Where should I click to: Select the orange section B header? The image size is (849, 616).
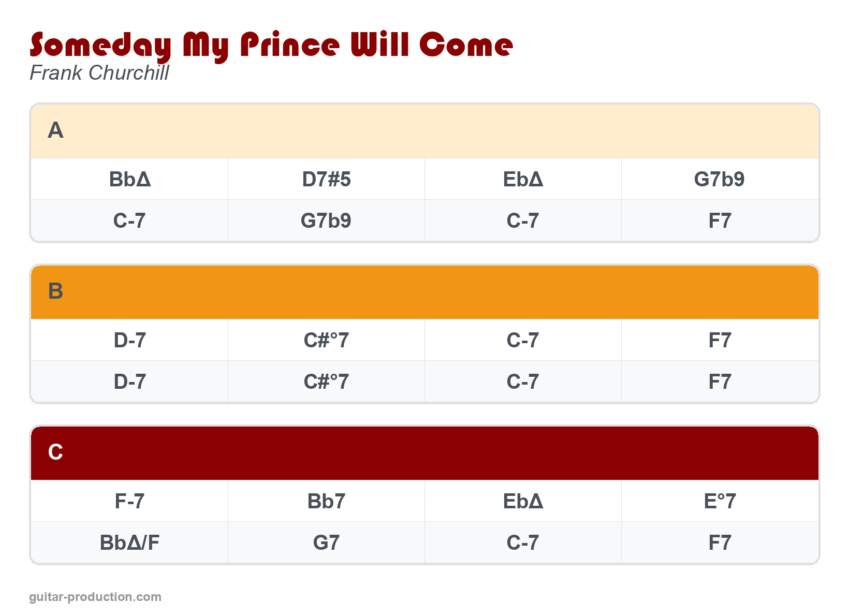(x=424, y=292)
